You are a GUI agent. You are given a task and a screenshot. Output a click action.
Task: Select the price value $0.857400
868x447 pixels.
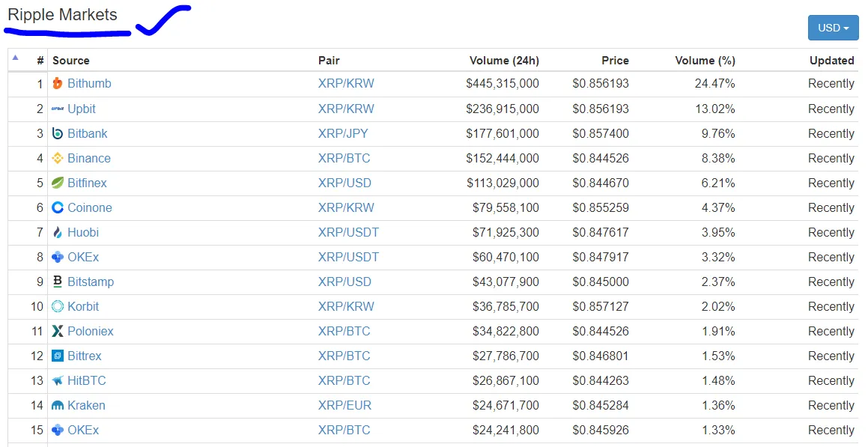point(601,133)
